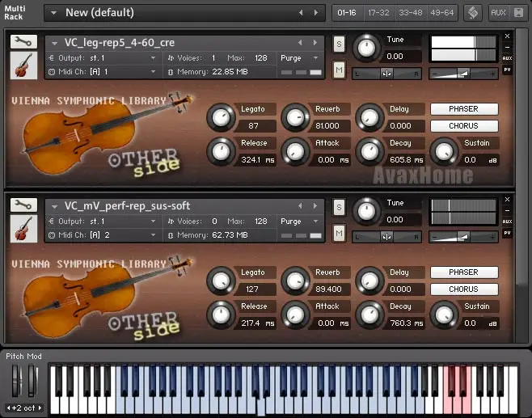The height and width of the screenshot is (418, 532).
Task: Solo the VC_mV_perf-rep_sus-soft instrument
Action: point(339,207)
